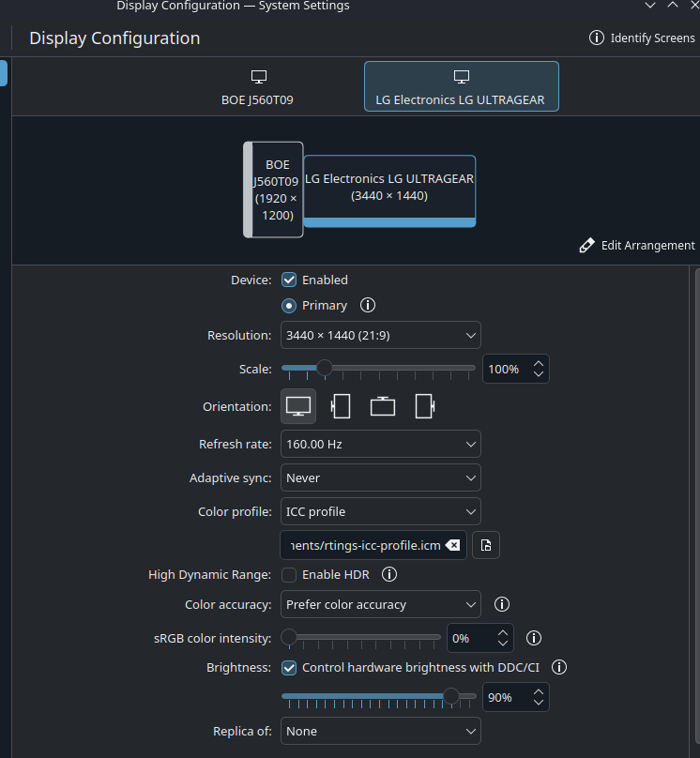
Task: Open the Refresh rate dropdown
Action: (381, 444)
